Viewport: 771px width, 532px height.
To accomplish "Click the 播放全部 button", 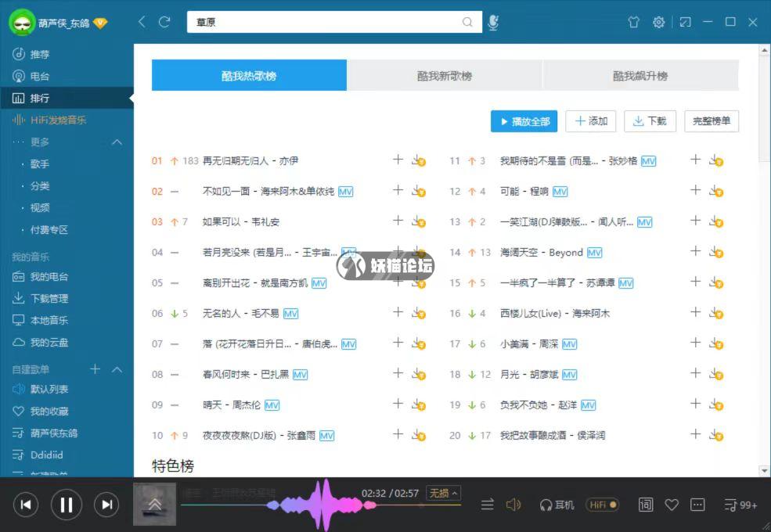I will (524, 121).
